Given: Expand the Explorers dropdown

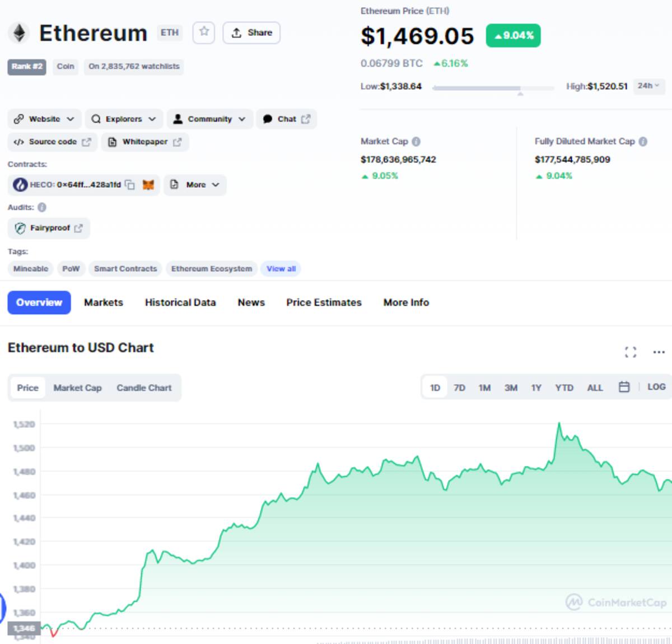Looking at the screenshot, I should tap(124, 119).
